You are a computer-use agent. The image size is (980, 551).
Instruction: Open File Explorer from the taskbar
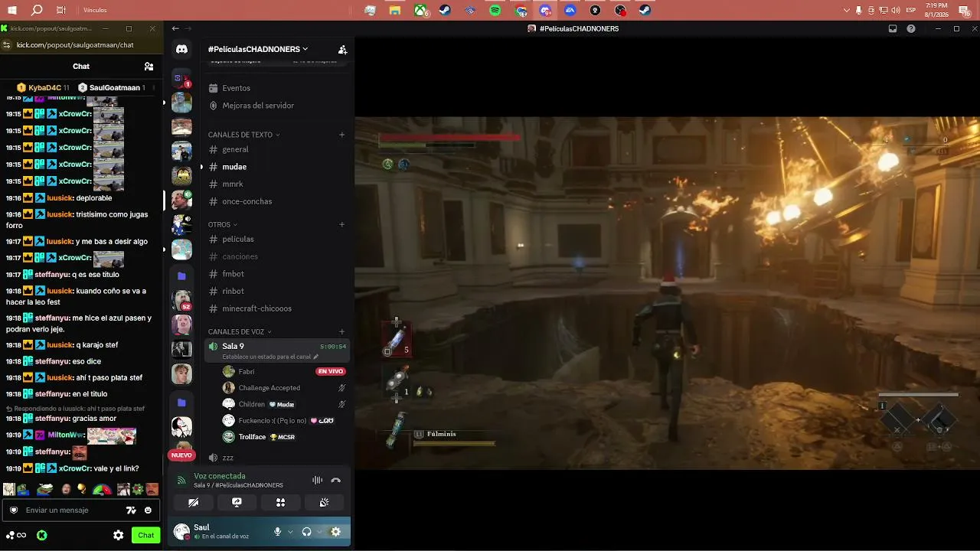tap(395, 11)
